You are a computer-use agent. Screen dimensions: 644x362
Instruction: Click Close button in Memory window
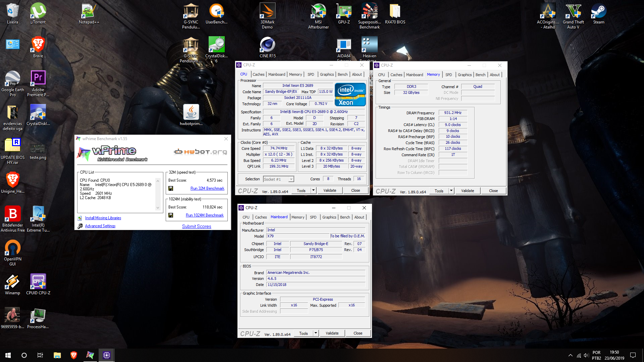point(493,191)
